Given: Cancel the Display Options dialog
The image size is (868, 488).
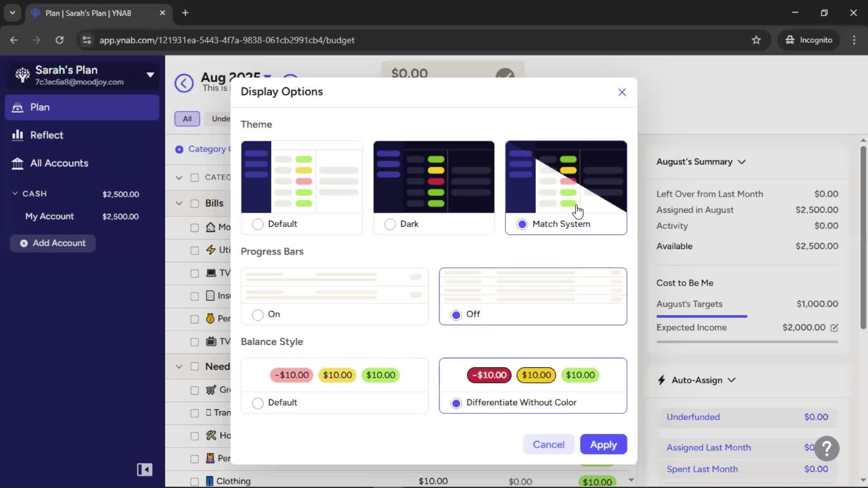Looking at the screenshot, I should pos(548,445).
